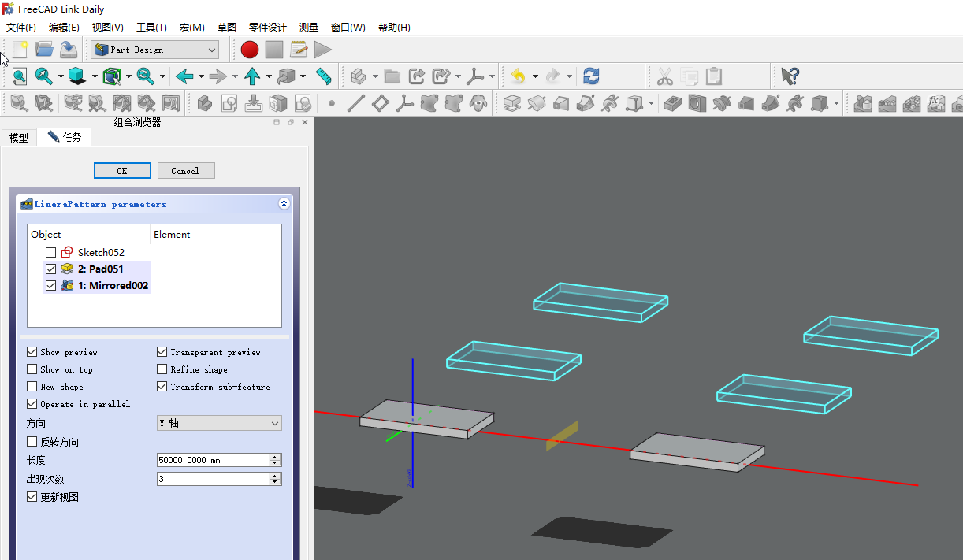Collapse the LineraPattern parameters panel
The height and width of the screenshot is (560, 963).
[284, 204]
